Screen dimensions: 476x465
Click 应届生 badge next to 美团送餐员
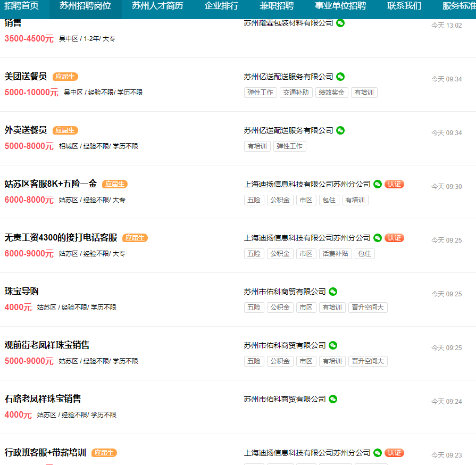click(65, 77)
